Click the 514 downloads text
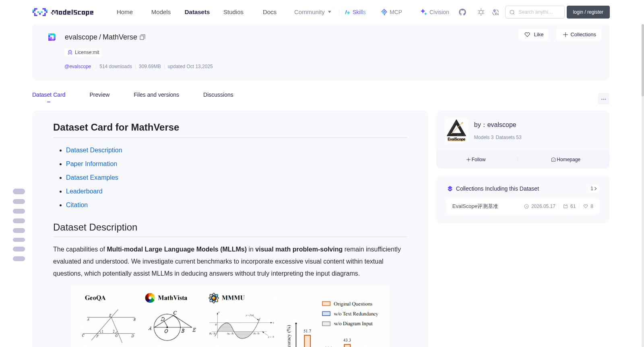The height and width of the screenshot is (347, 644). [x=116, y=66]
